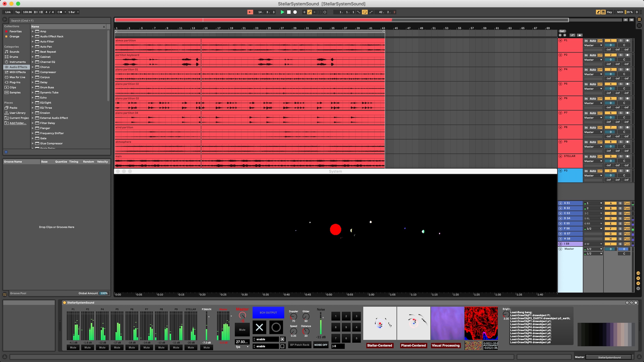Click the Follow playback arrow button
644x362 pixels.
pos(250,12)
